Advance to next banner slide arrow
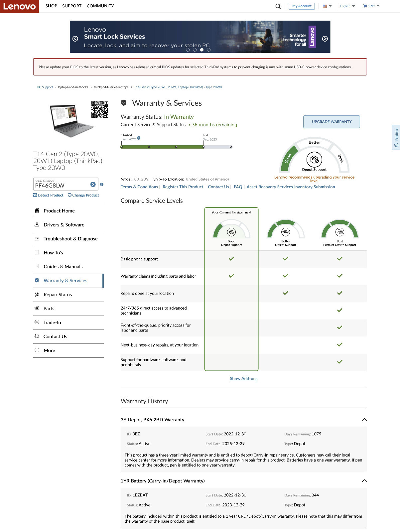 point(325,39)
